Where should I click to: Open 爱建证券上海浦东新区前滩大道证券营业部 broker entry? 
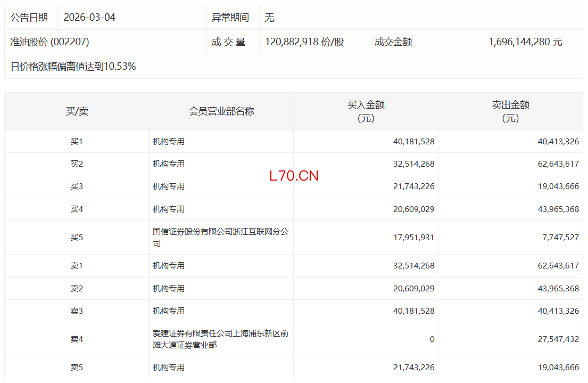tap(220, 339)
